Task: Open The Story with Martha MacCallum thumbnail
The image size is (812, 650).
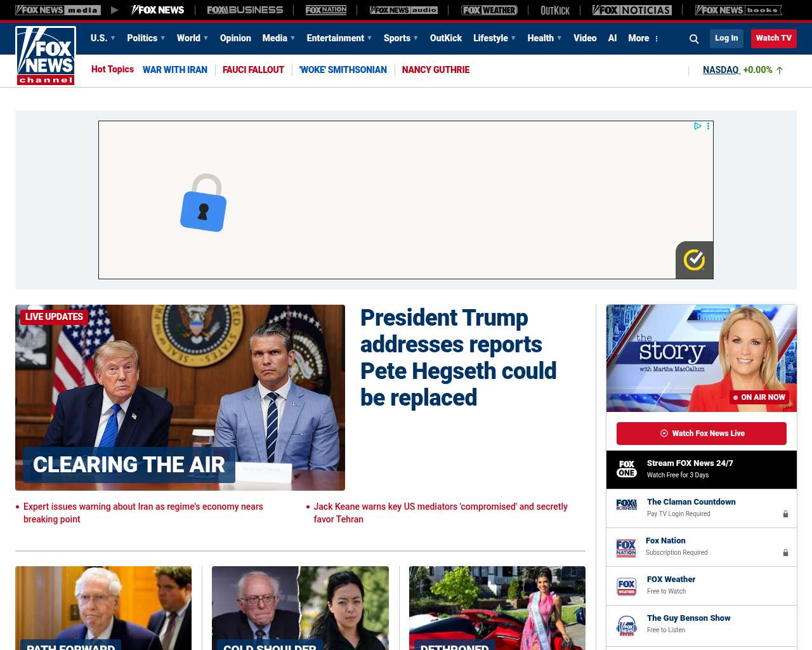Action: pos(702,358)
